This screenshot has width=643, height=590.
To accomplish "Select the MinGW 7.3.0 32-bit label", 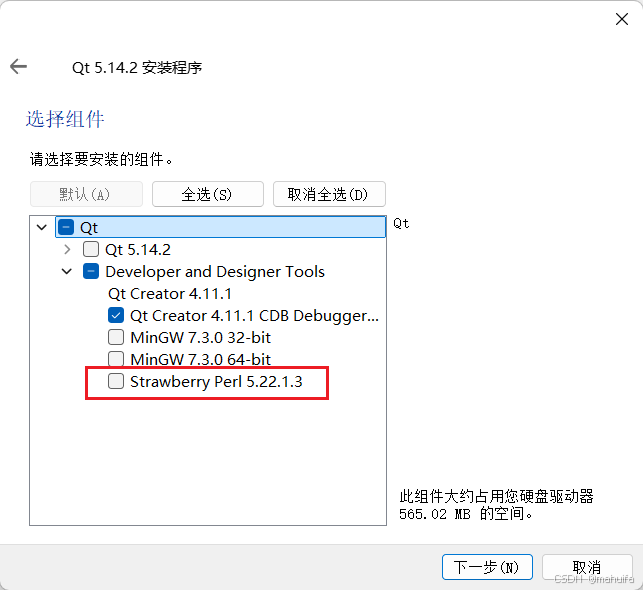I will 201,337.
